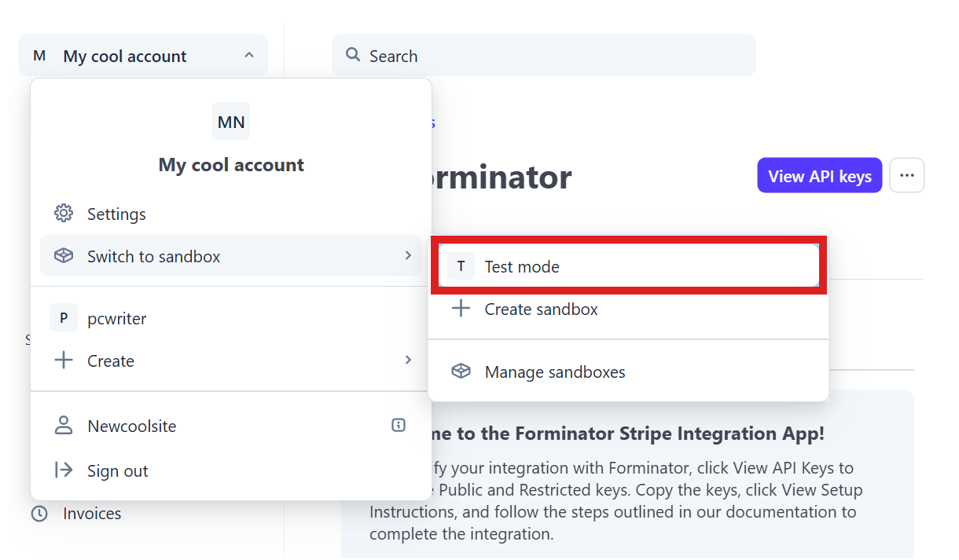Open Manage sandboxes

pyautogui.click(x=629, y=372)
